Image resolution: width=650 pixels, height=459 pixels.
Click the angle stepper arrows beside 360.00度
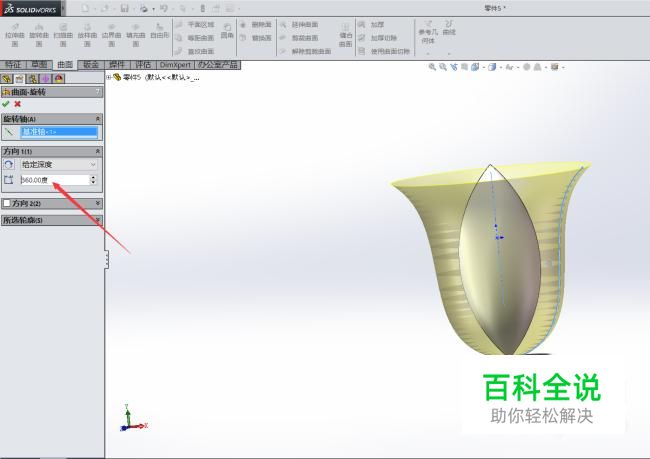[93, 180]
